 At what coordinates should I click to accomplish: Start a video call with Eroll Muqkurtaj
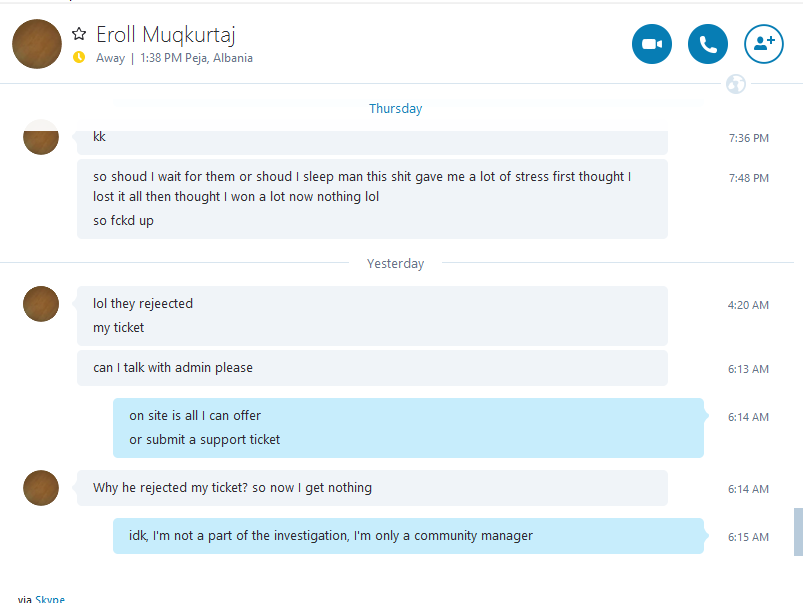pyautogui.click(x=651, y=44)
